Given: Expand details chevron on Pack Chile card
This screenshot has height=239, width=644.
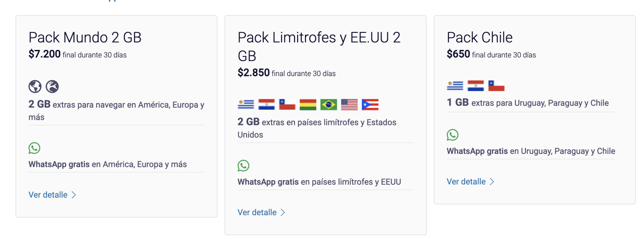Looking at the screenshot, I should tap(492, 181).
